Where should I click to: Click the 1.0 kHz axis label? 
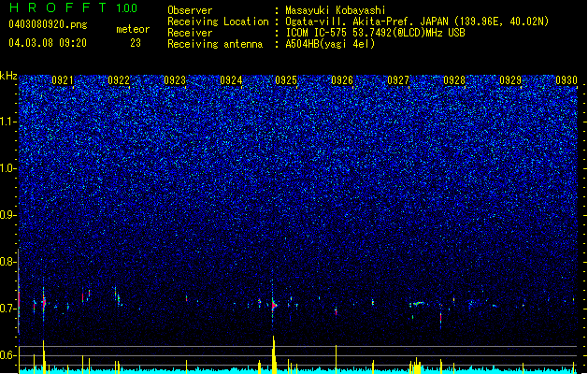[x=8, y=168]
